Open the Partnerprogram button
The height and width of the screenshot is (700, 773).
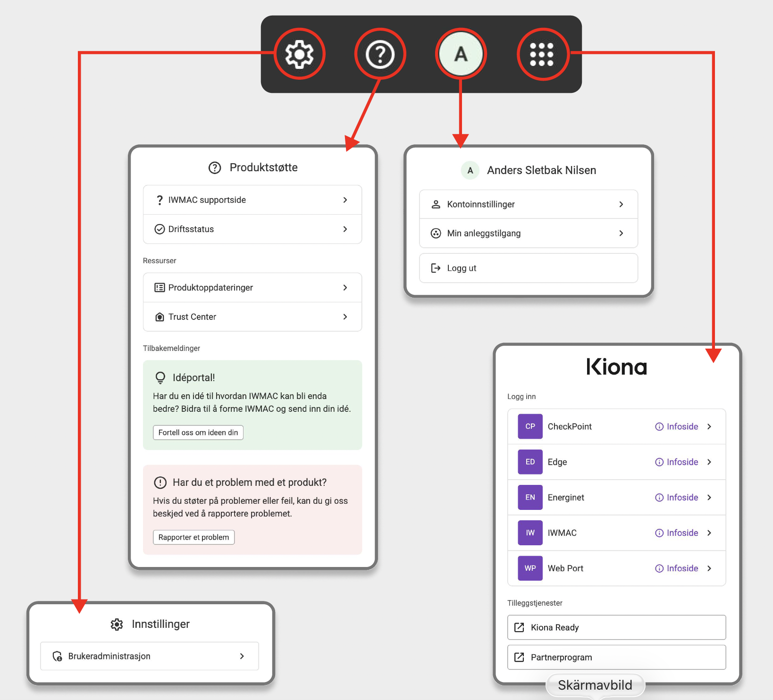point(616,658)
